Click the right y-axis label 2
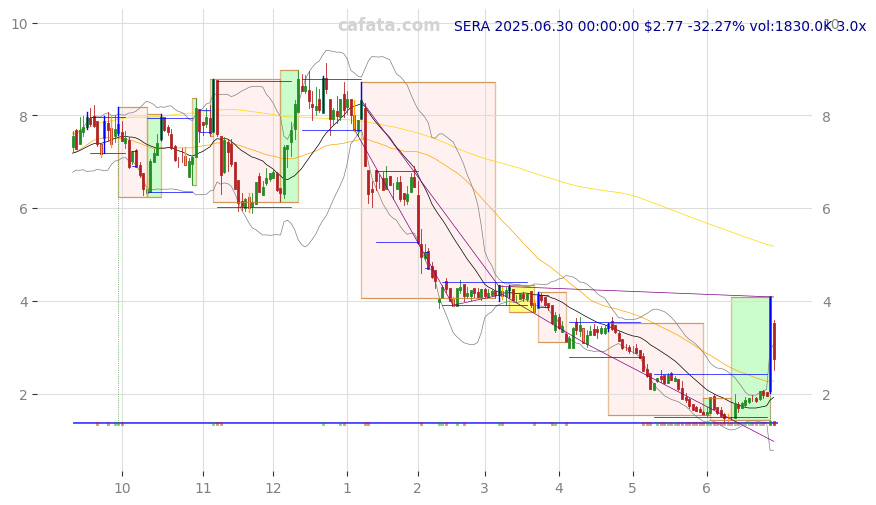Screen dimensions: 876x505 click(x=826, y=395)
